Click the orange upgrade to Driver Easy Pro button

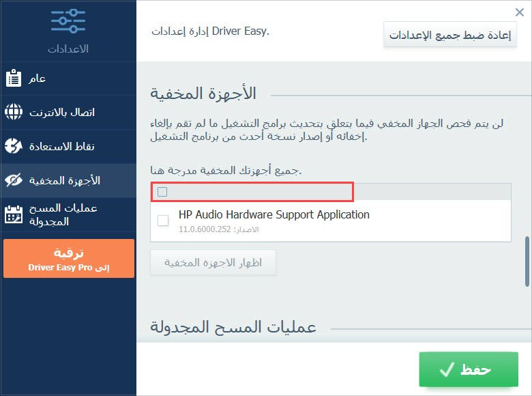(68, 259)
